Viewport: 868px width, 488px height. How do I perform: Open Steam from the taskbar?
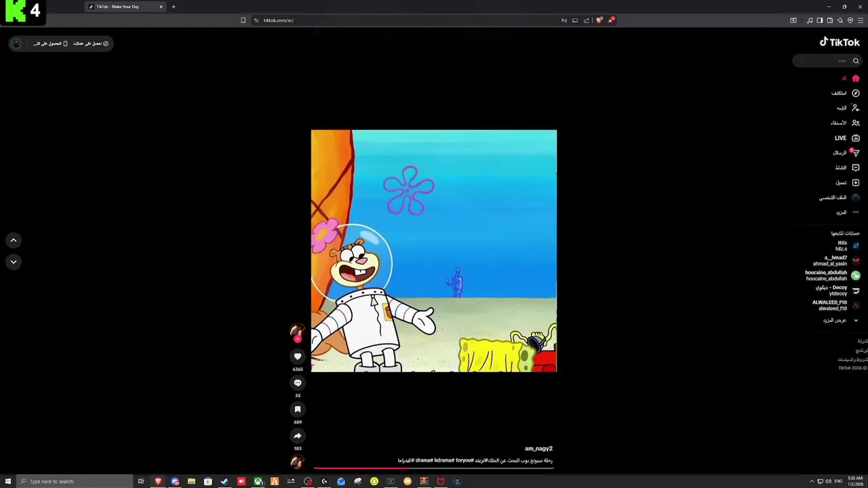pyautogui.click(x=224, y=481)
